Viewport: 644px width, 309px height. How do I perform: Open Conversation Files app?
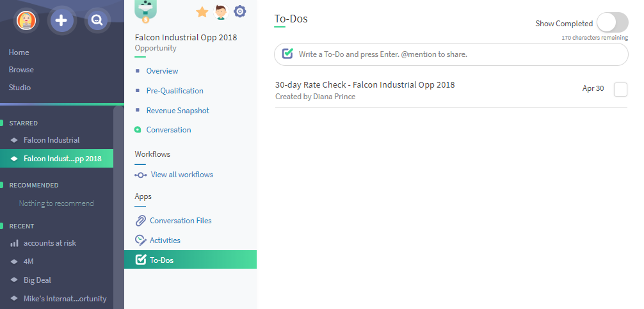(x=181, y=221)
